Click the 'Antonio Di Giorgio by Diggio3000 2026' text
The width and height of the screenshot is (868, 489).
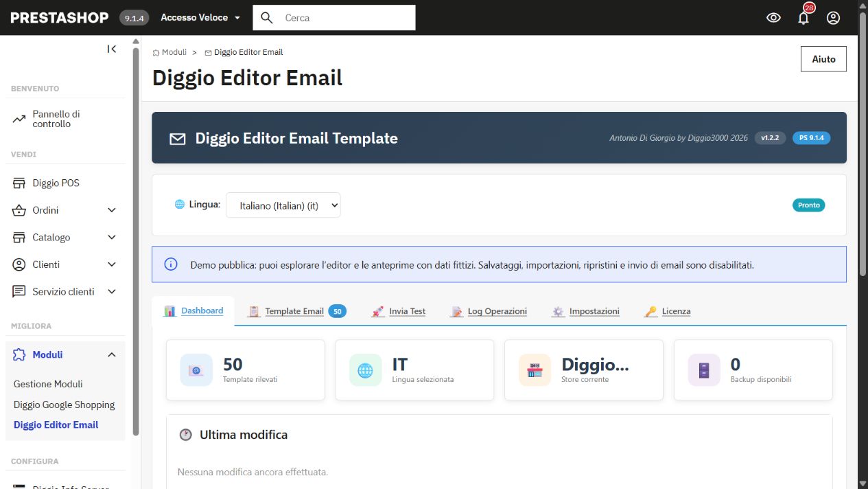(x=679, y=138)
